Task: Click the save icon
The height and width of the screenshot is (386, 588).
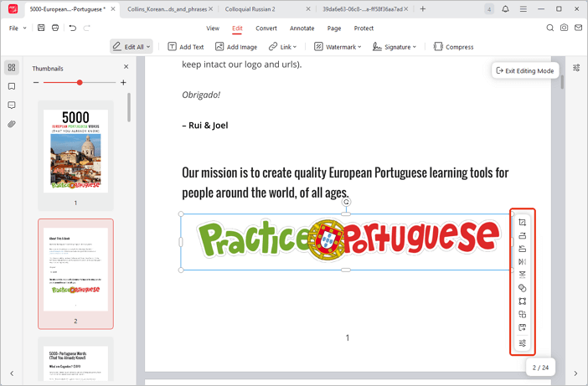Action: 41,28
